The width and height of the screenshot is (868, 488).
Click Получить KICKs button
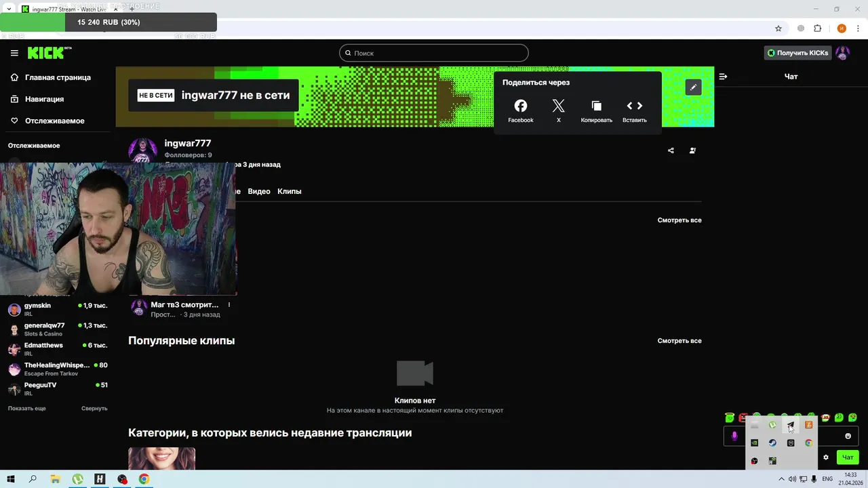tap(797, 53)
